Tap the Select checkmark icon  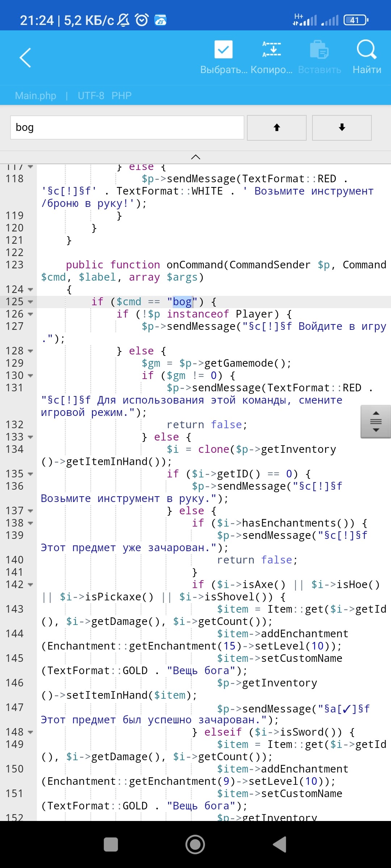[x=223, y=50]
